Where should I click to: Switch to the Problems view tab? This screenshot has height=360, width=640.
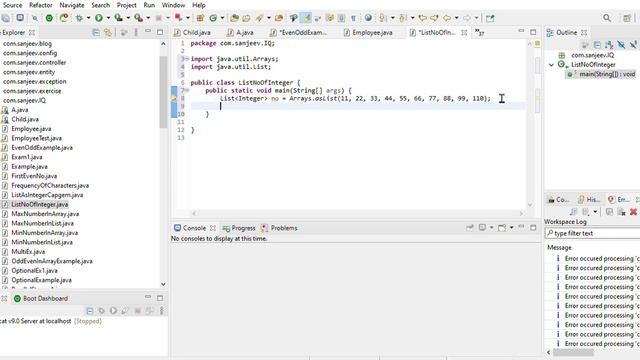(x=280, y=228)
